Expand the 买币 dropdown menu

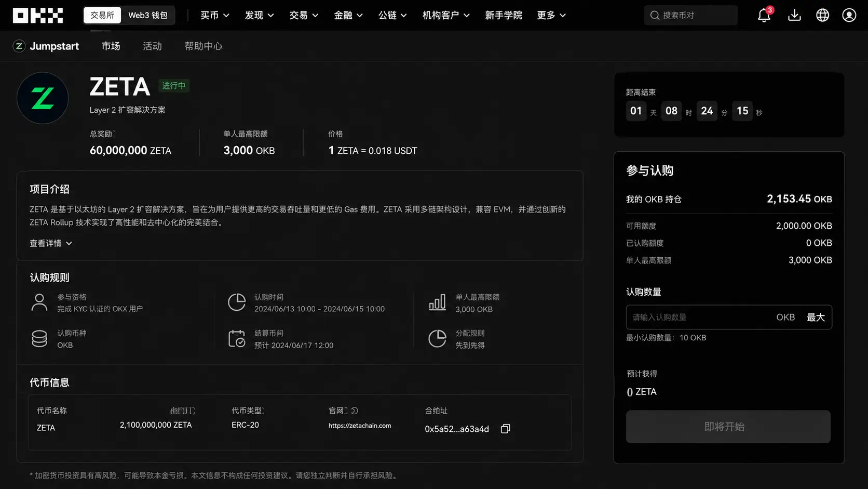tap(215, 15)
